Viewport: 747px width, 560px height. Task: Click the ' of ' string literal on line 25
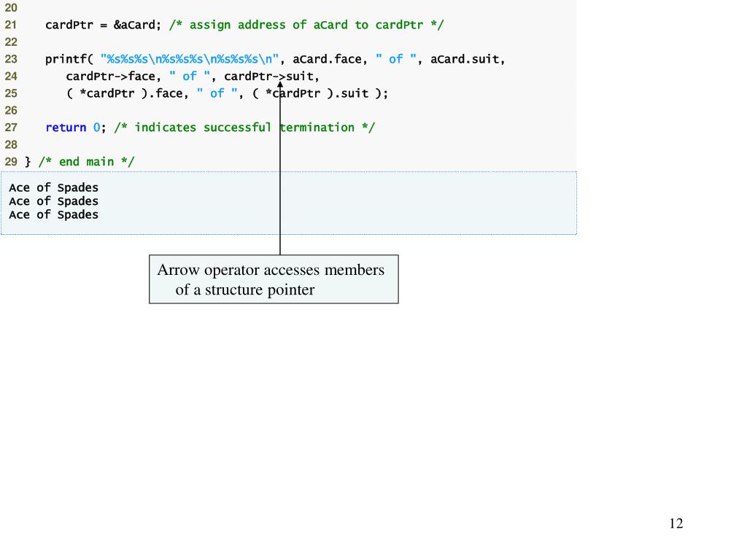point(217,93)
